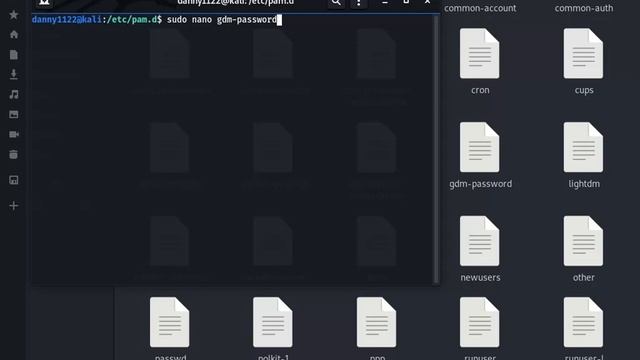Viewport: 640px width, 360px height.
Task: Open Downloads in file manager sidebar
Action: click(13, 74)
